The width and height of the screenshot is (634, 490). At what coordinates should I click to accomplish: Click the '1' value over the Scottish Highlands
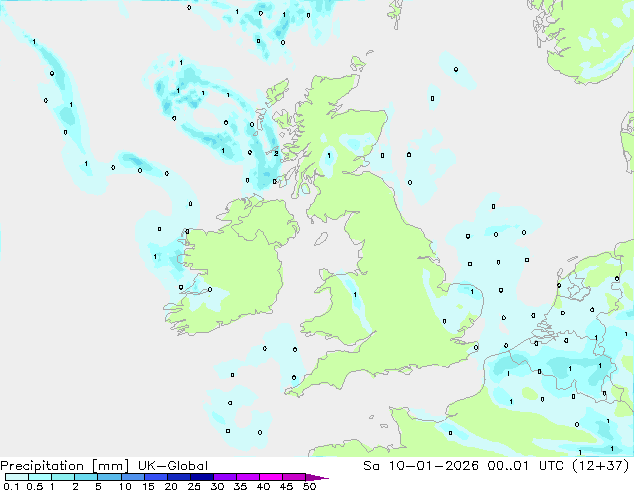coord(329,155)
